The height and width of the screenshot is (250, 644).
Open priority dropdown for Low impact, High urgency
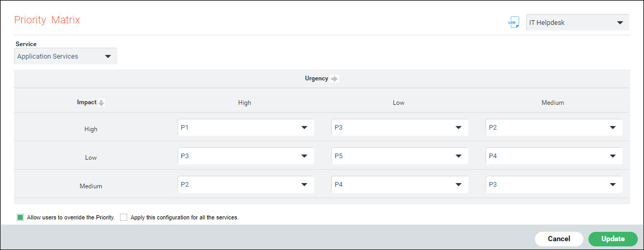pos(246,156)
